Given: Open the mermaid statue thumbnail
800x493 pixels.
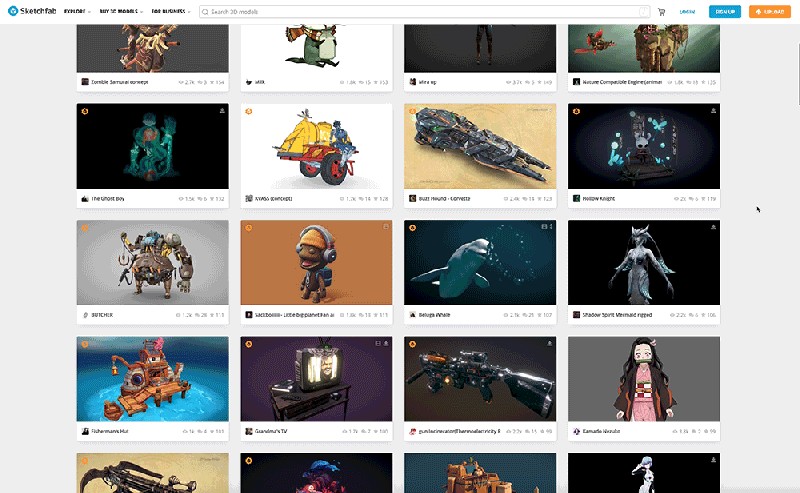Looking at the screenshot, I should 644,262.
